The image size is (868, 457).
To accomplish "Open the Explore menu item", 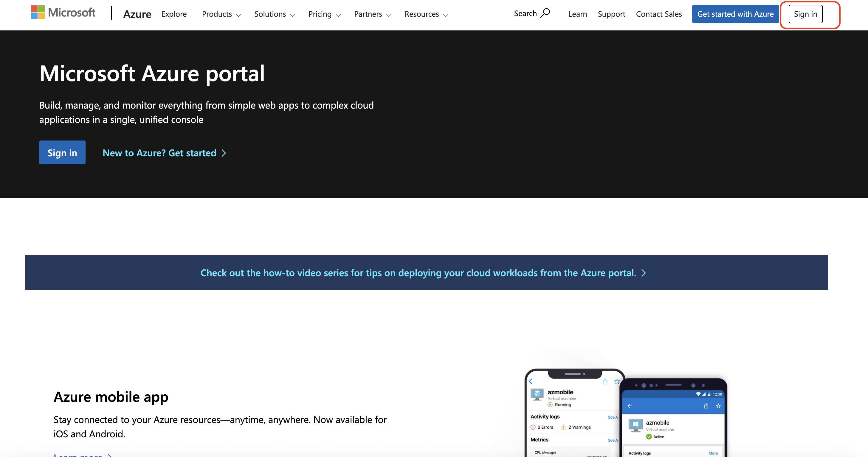I will 174,14.
